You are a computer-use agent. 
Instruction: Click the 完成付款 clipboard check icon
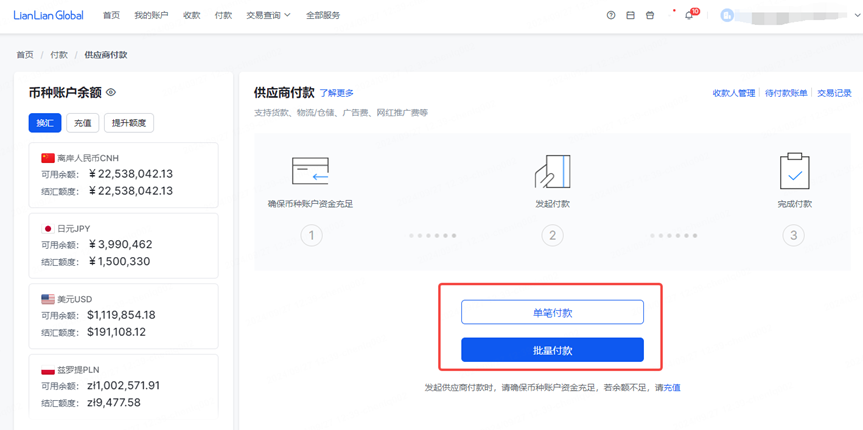click(x=794, y=171)
